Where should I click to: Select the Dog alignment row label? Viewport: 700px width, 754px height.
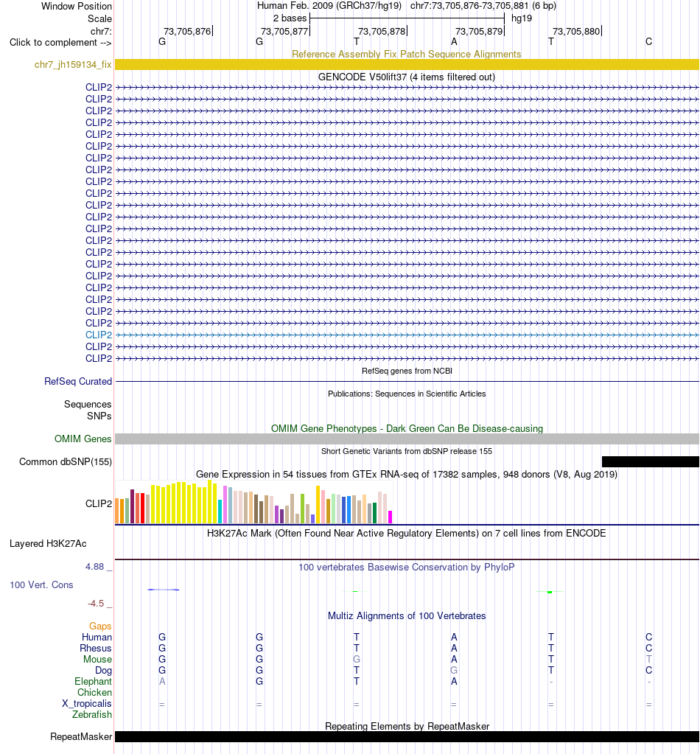coord(103,670)
